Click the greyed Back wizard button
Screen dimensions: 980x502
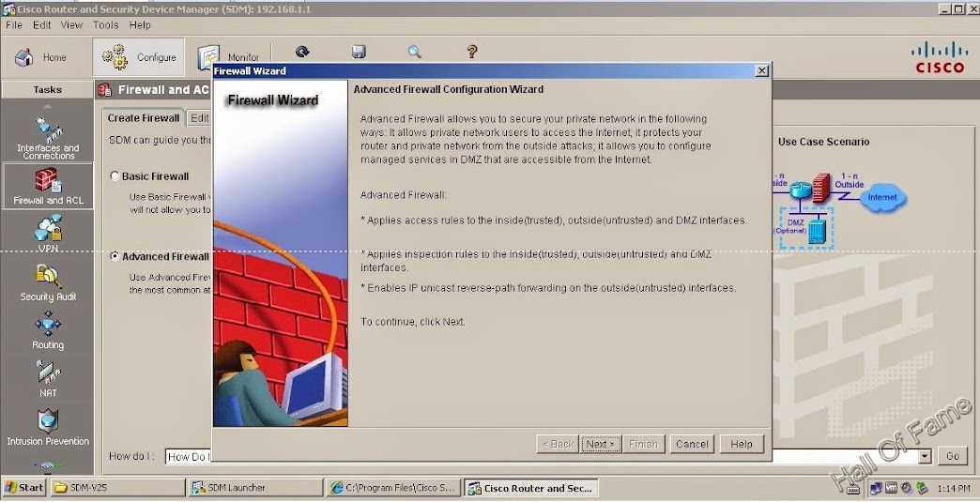[558, 445]
